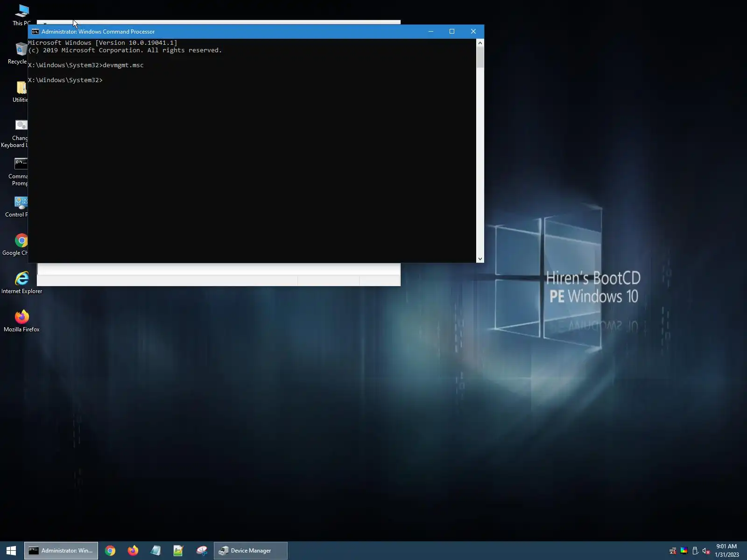747x560 pixels.
Task: Open the green notepad editor taskbar icon
Action: 178,551
